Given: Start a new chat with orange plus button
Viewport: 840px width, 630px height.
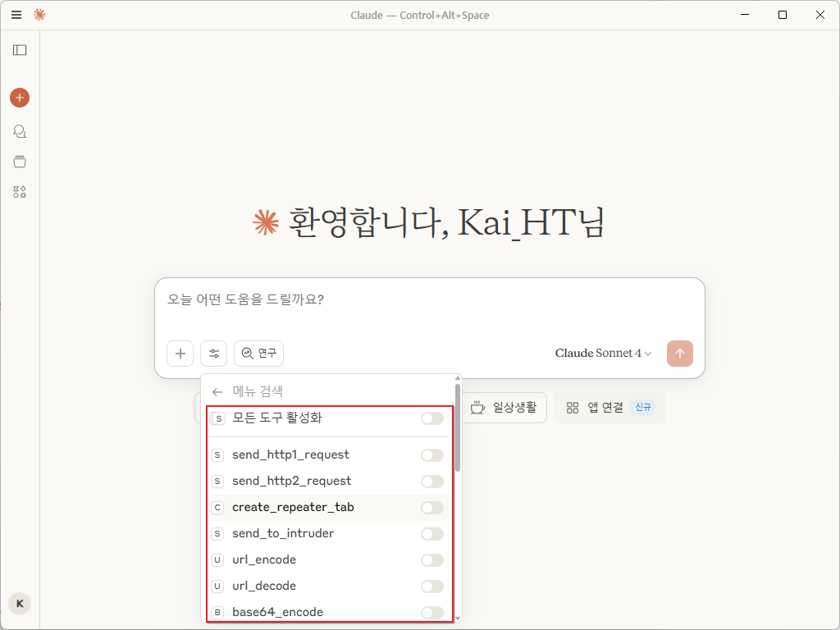Looking at the screenshot, I should [x=20, y=98].
